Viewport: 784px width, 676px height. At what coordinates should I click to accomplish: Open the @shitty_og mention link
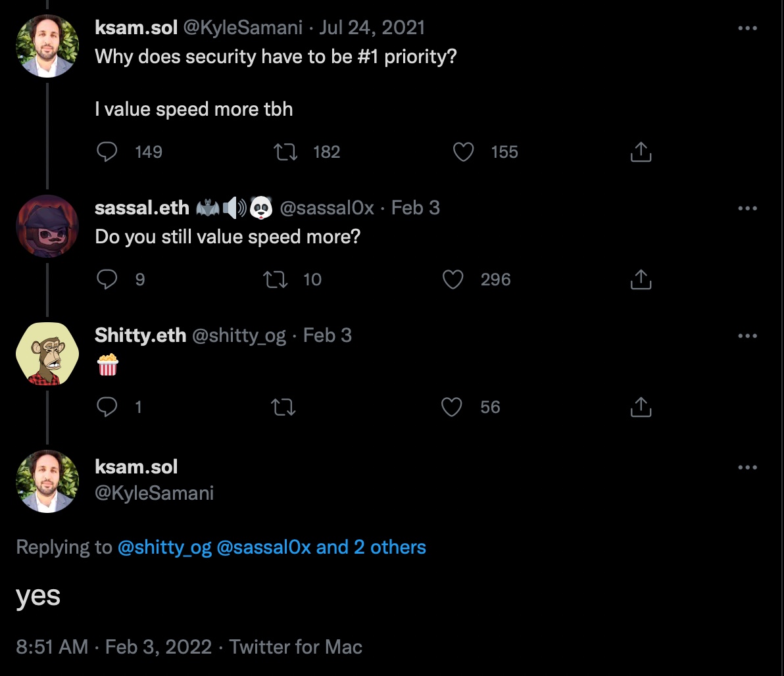tap(164, 547)
